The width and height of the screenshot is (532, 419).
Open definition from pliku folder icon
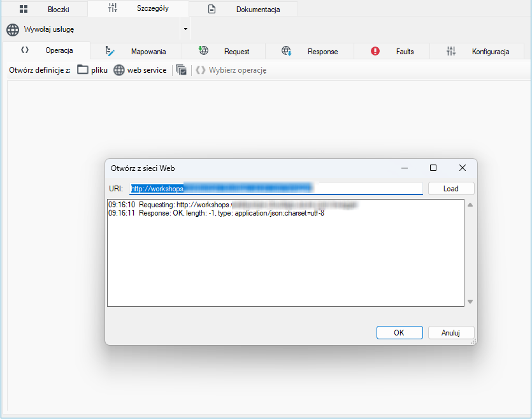(82, 70)
